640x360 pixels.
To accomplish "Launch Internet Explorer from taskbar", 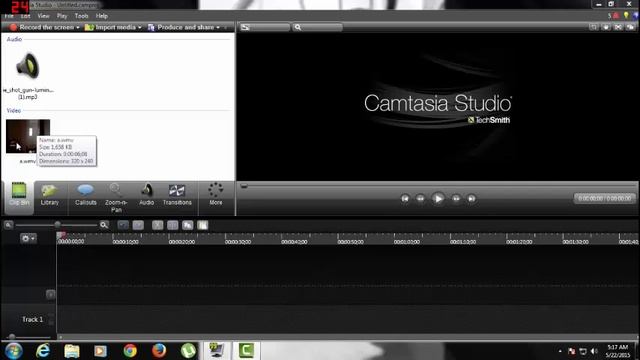I will pos(43,351).
